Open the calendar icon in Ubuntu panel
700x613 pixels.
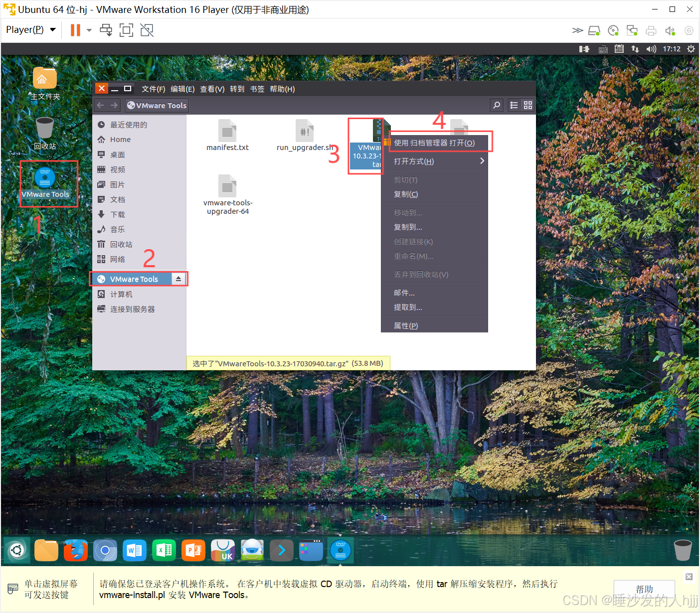pyautogui.click(x=619, y=49)
